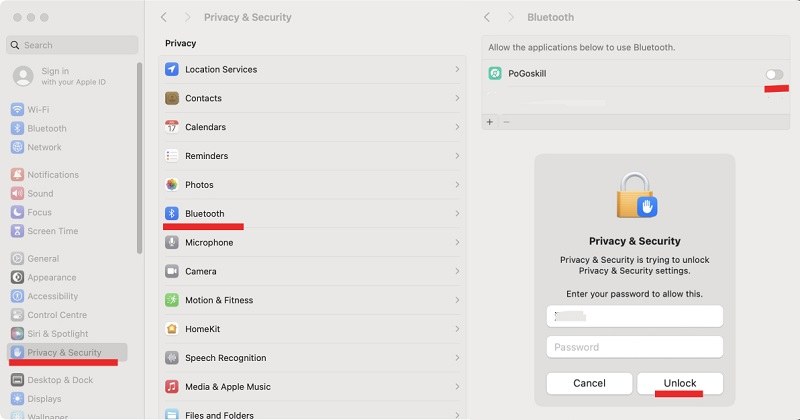The height and width of the screenshot is (420, 800).
Task: Click the add (+) application button
Action: point(490,121)
